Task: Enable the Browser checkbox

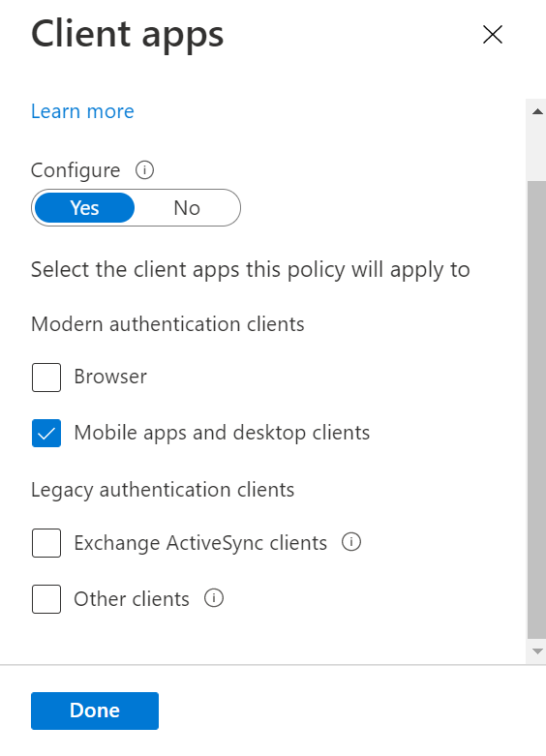Action: pyautogui.click(x=46, y=378)
